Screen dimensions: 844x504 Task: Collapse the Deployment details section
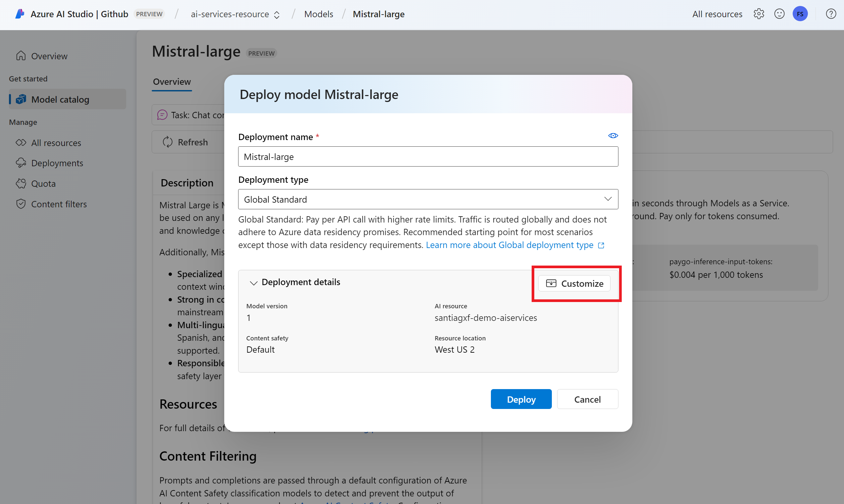254,282
